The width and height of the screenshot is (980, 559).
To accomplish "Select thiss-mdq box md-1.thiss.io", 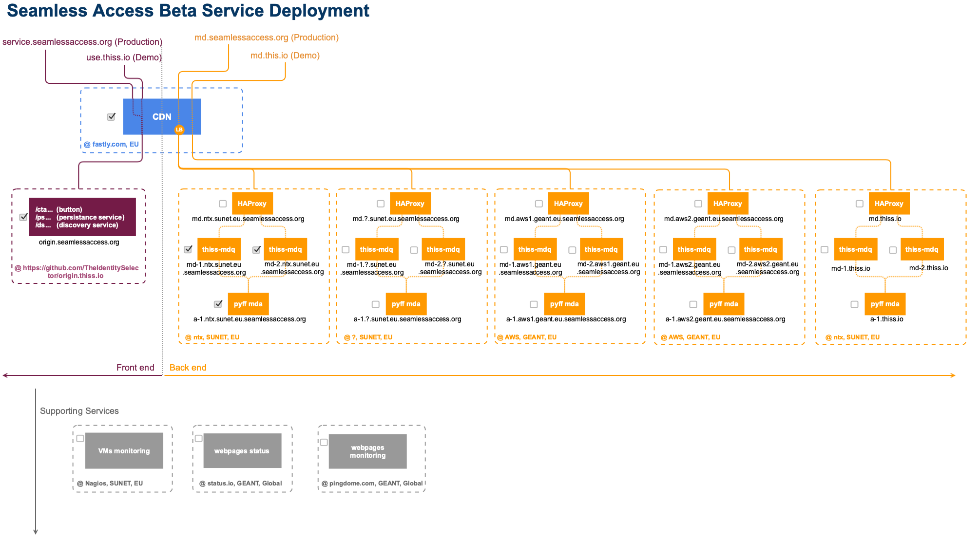I will click(856, 249).
